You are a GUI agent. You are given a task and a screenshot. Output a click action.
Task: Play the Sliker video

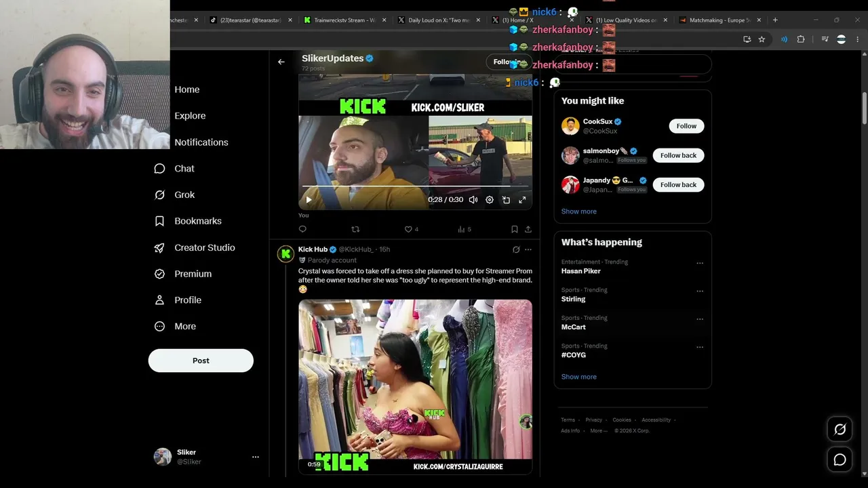coord(309,200)
